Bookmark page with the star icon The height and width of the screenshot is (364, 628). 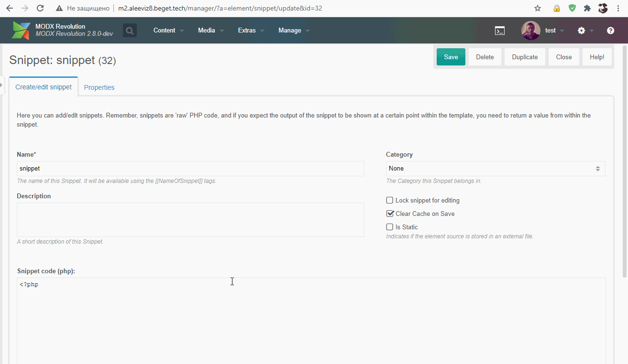[x=538, y=8]
